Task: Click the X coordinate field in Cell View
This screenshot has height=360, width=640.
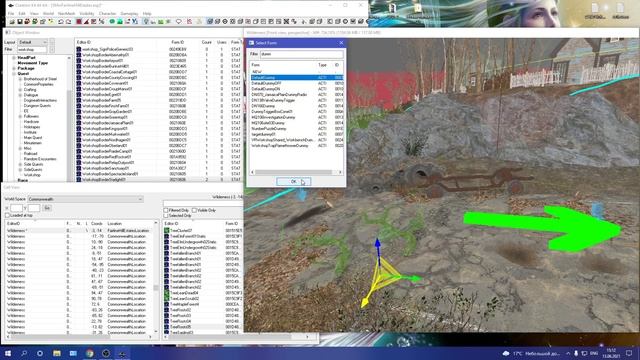Action: pos(16,208)
